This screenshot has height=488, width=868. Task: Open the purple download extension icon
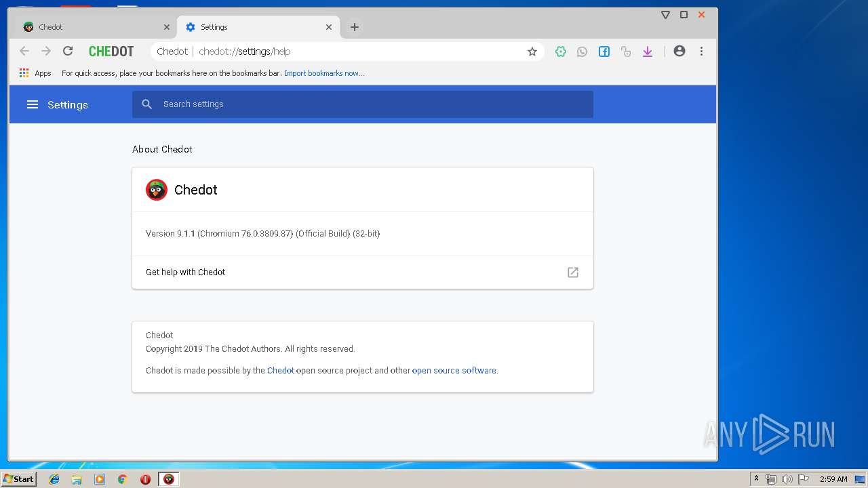[648, 52]
